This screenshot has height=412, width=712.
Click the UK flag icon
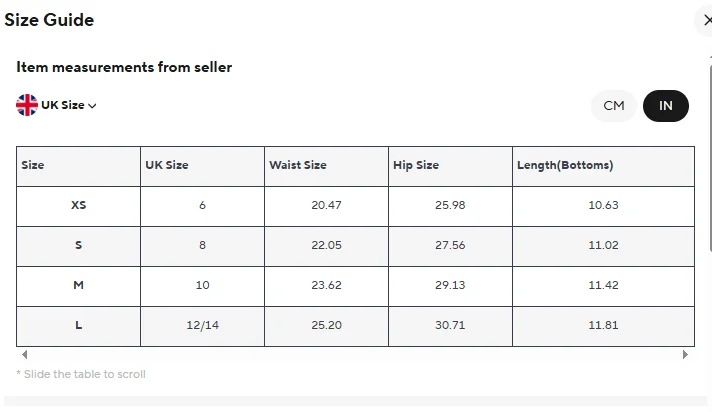coord(27,105)
